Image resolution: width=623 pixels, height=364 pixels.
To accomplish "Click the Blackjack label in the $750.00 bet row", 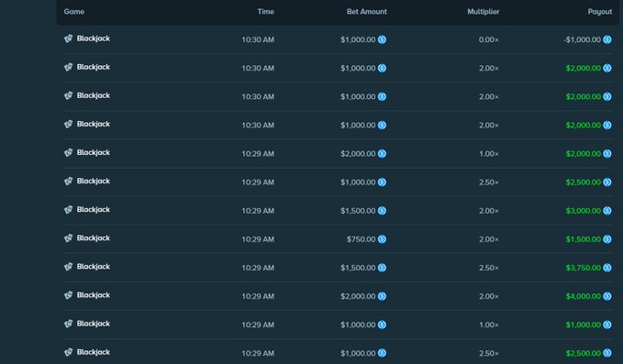I will point(94,238).
